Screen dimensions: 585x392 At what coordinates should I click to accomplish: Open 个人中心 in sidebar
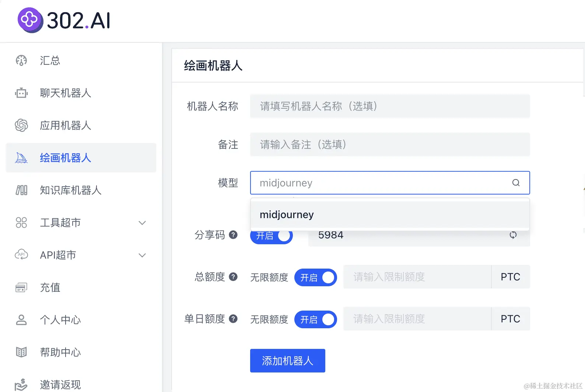81,320
